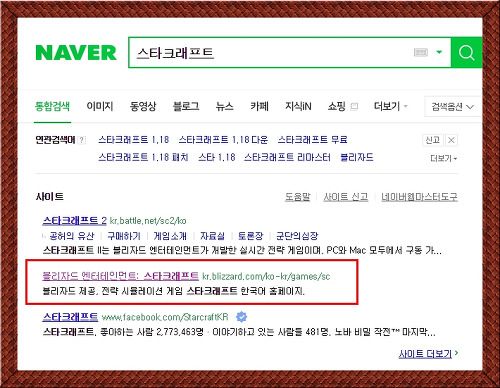Expand related searches 더보기 on the right
The image size is (500, 388).
443,158
